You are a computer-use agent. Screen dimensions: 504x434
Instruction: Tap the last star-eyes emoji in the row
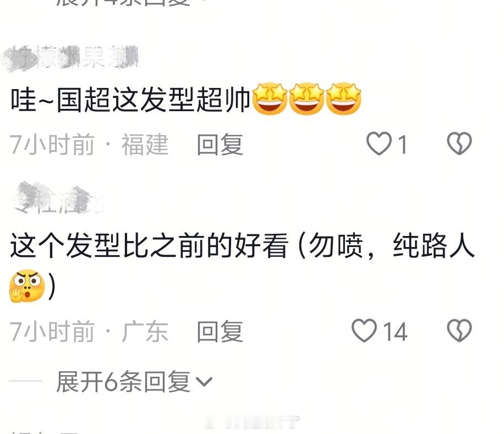(343, 98)
